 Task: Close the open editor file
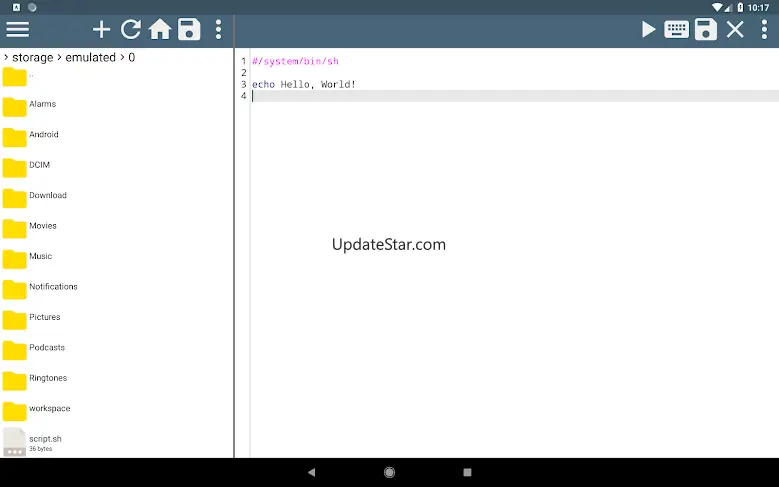click(x=735, y=29)
